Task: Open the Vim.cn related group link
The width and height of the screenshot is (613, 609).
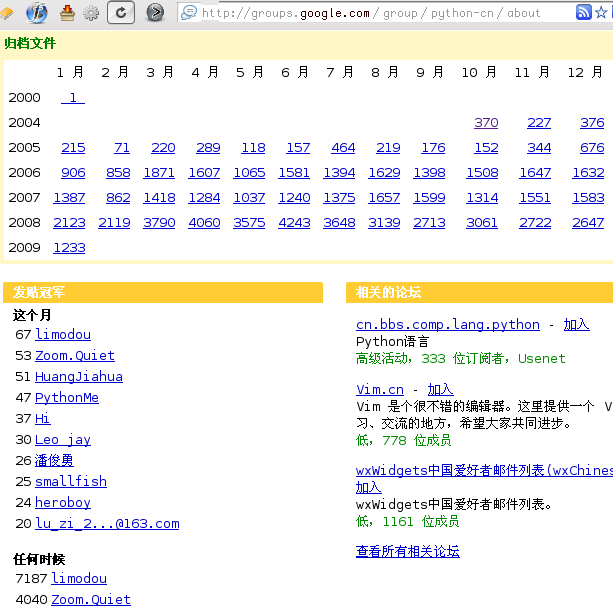Action: (x=380, y=390)
